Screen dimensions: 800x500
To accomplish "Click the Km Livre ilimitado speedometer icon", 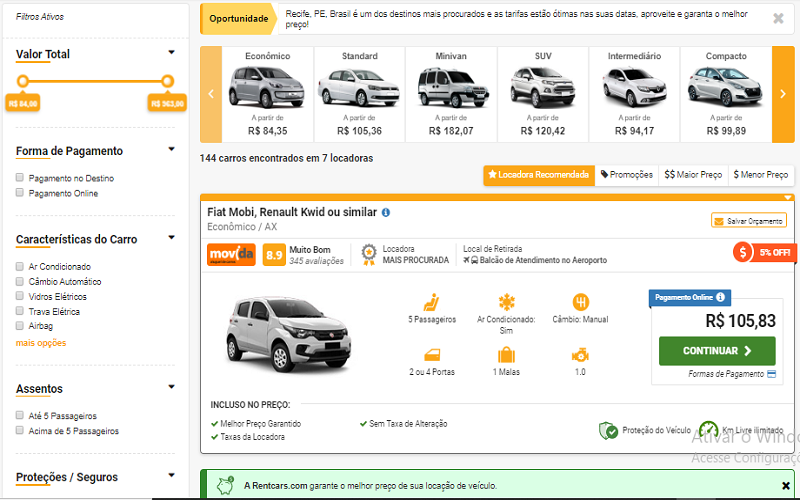I will tap(709, 430).
